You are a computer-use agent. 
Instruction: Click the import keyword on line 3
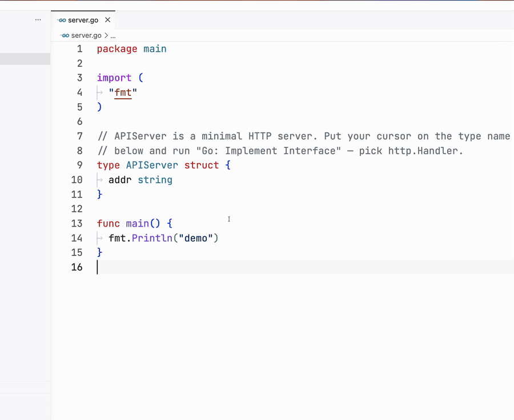pyautogui.click(x=114, y=78)
